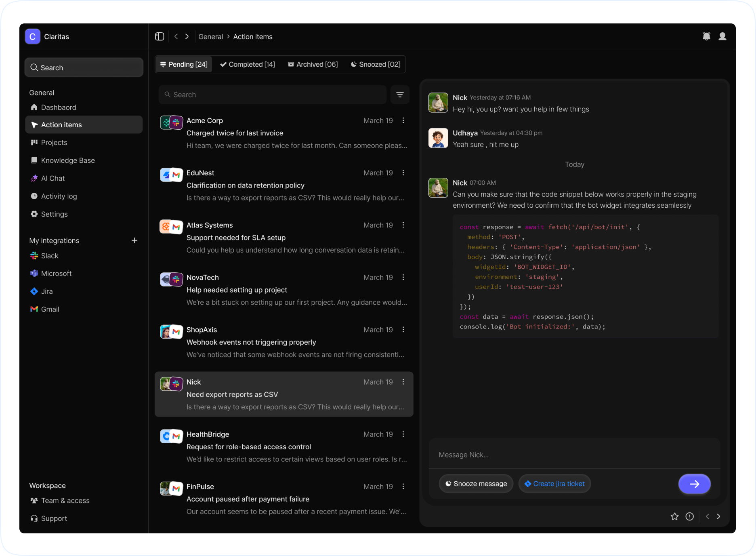Click Udhaya's avatar in the chat

click(438, 138)
